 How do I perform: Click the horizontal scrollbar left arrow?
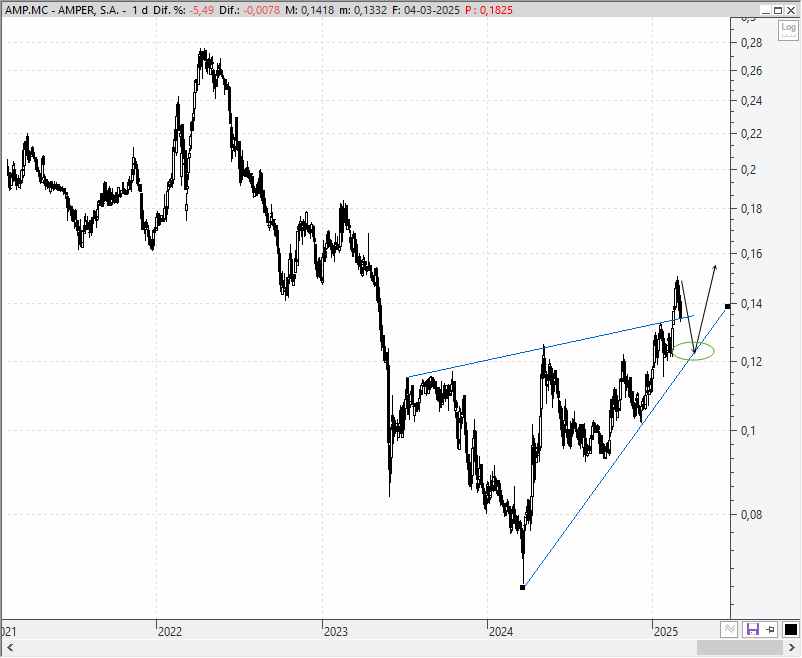coord(10,648)
